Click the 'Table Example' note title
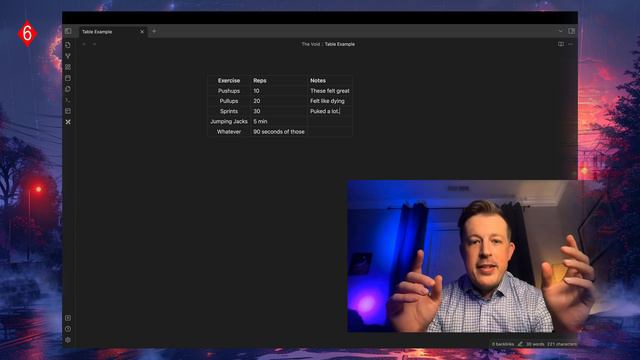The image size is (640, 360). 340,44
